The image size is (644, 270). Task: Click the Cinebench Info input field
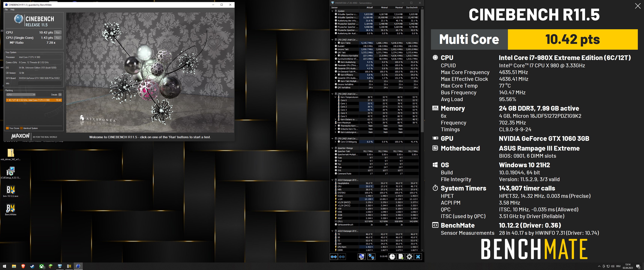(40, 83)
